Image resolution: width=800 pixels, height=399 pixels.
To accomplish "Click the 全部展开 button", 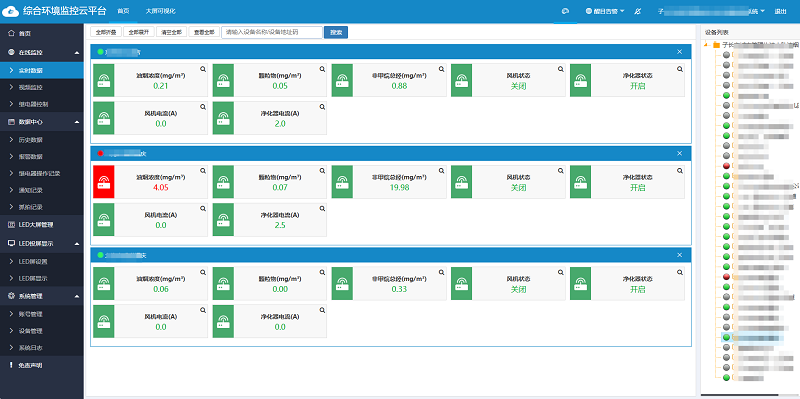I will pyautogui.click(x=138, y=32).
